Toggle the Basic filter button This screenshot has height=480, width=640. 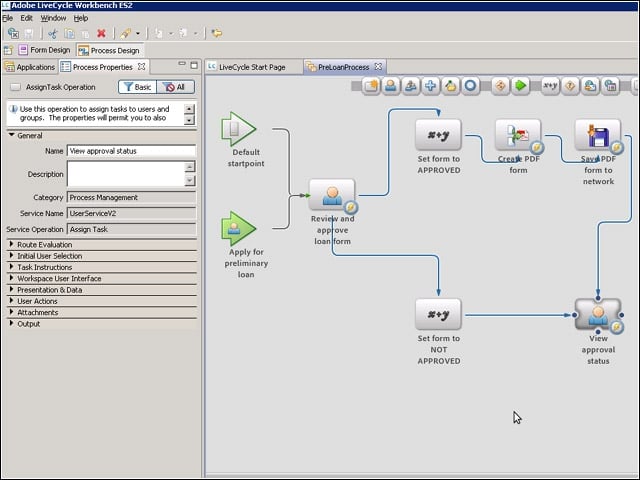pos(137,87)
